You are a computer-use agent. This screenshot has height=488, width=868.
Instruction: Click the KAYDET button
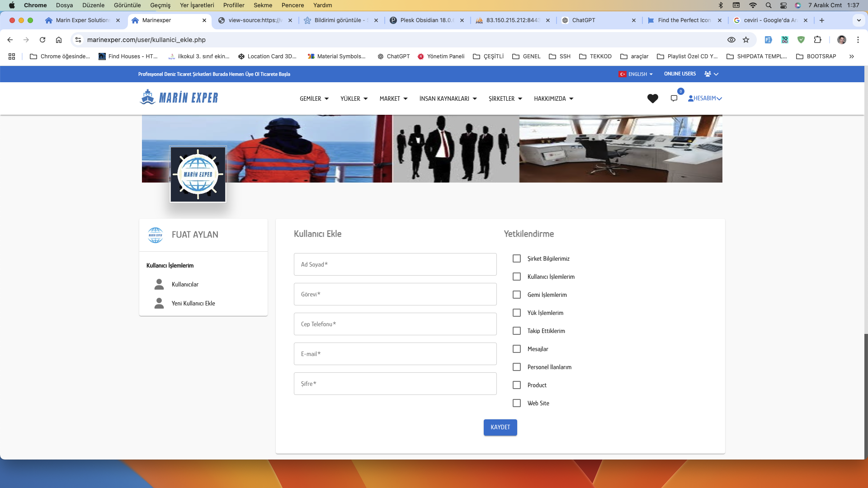tap(500, 427)
